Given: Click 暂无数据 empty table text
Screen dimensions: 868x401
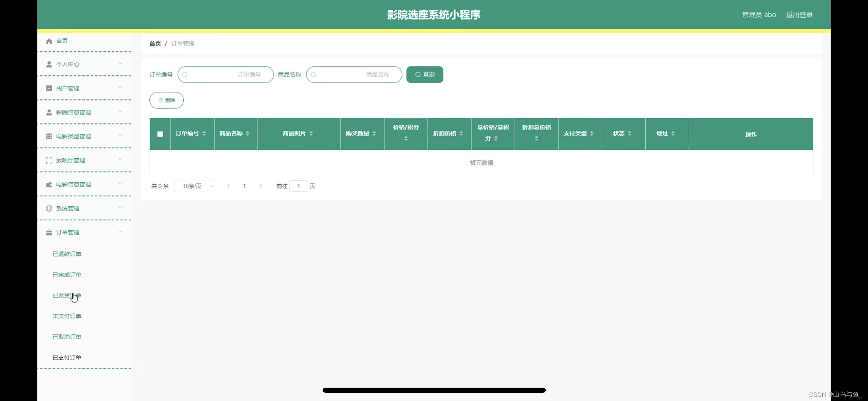Looking at the screenshot, I should pyautogui.click(x=481, y=163).
